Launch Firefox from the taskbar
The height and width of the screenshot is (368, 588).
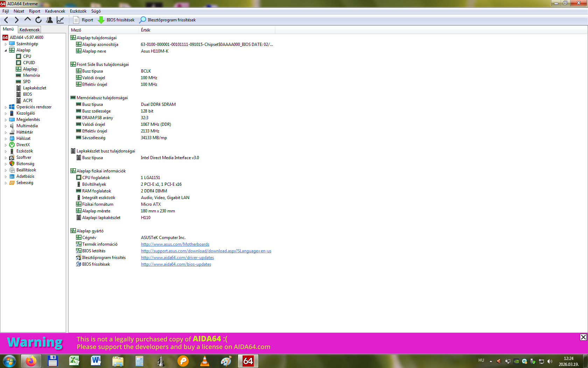tap(31, 361)
